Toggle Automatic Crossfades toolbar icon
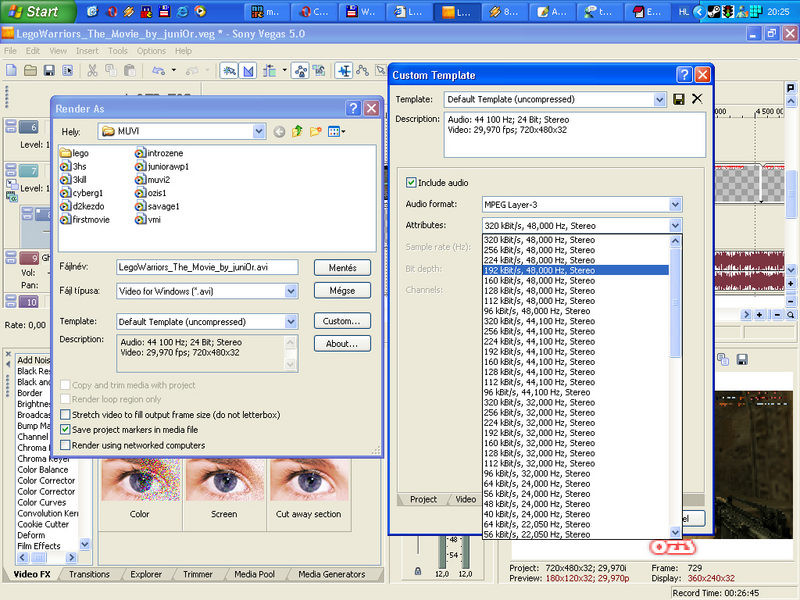This screenshot has height=600, width=800. (248, 71)
